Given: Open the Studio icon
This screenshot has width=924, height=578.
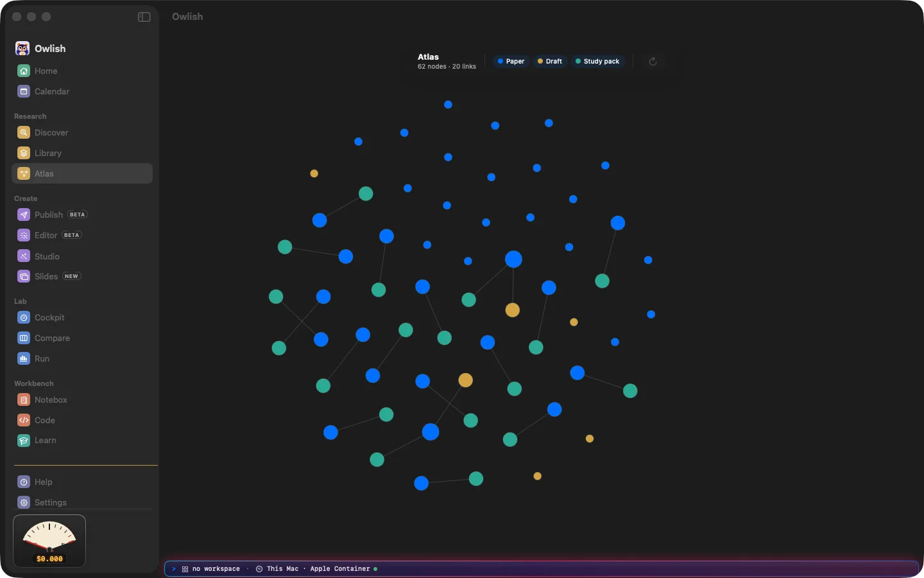Looking at the screenshot, I should tap(24, 256).
